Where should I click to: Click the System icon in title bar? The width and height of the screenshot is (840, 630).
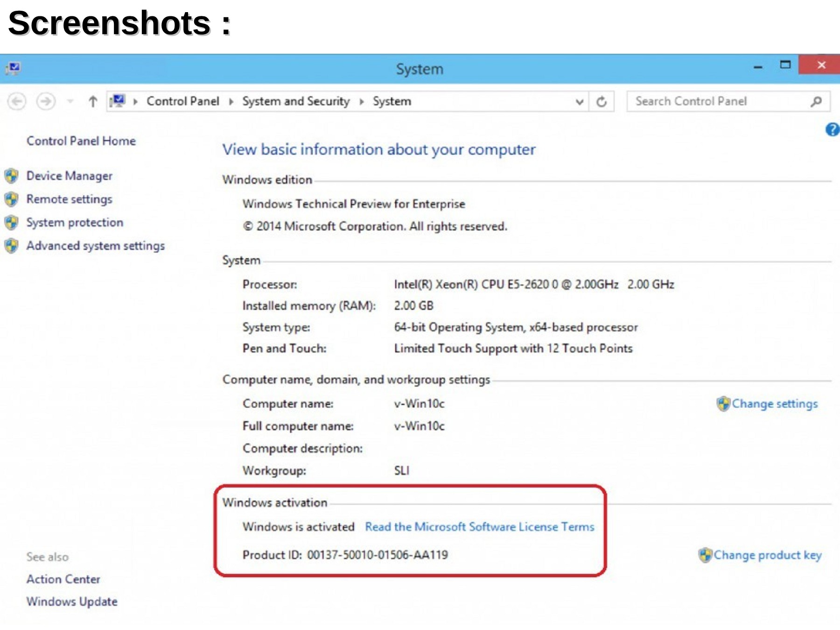click(14, 69)
